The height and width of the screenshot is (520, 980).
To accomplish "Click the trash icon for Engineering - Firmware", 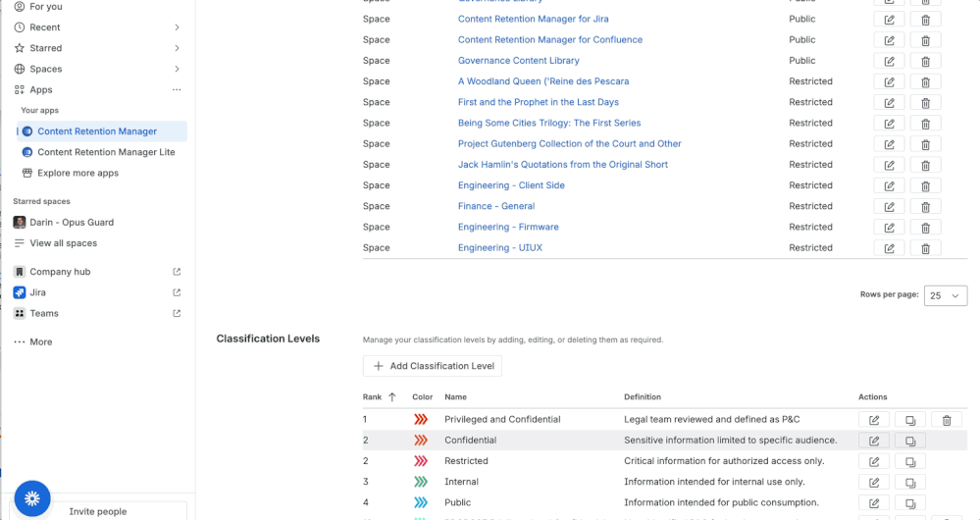I will pyautogui.click(x=925, y=228).
